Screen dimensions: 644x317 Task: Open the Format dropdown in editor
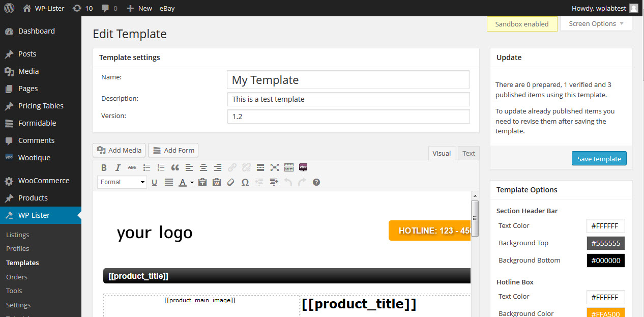pyautogui.click(x=122, y=182)
